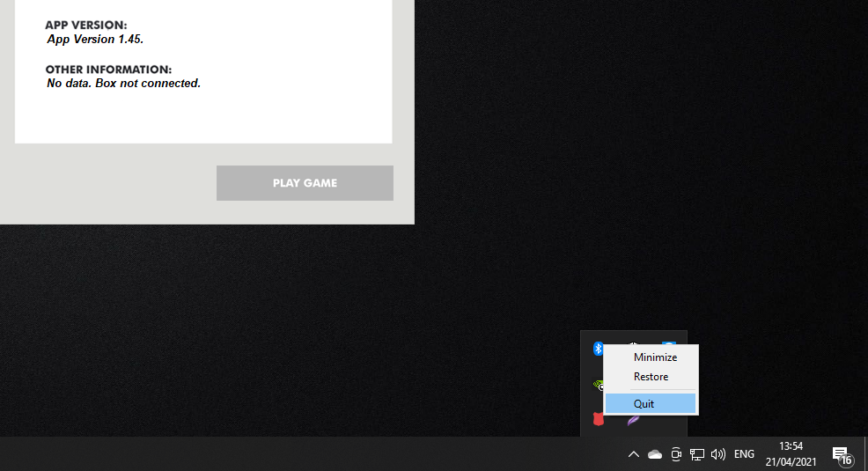Select Minimize in the tray context menu
The width and height of the screenshot is (868, 471).
[651, 357]
